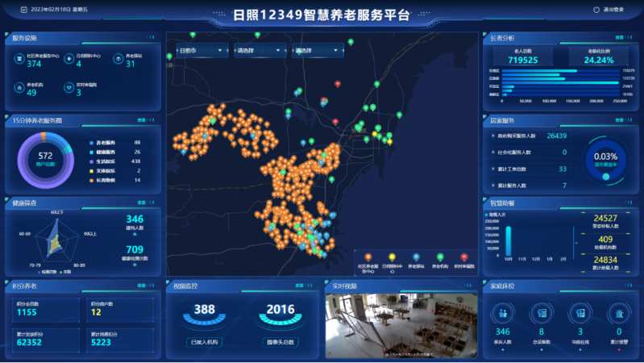Click the elderly care institution icon

click(x=19, y=89)
